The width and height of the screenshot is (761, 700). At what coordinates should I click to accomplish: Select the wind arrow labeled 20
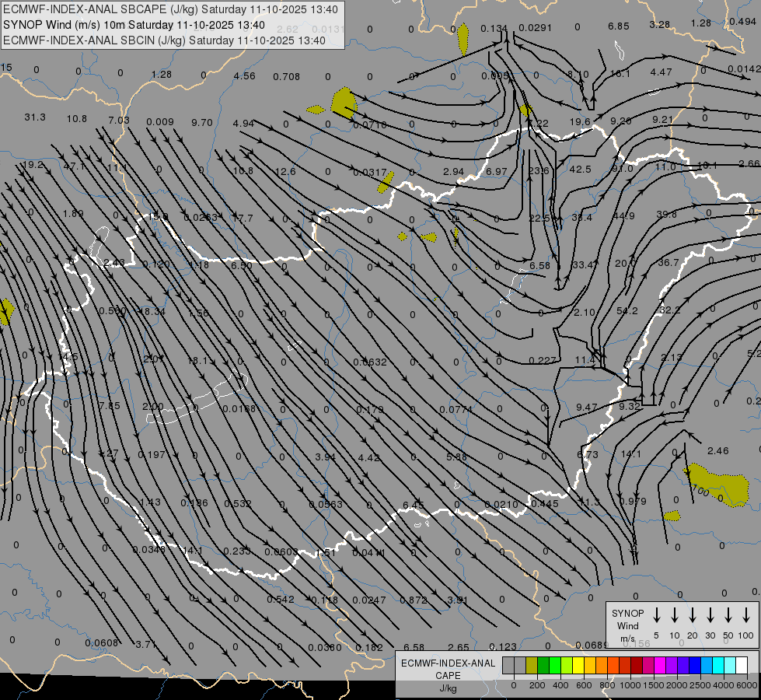(x=693, y=615)
